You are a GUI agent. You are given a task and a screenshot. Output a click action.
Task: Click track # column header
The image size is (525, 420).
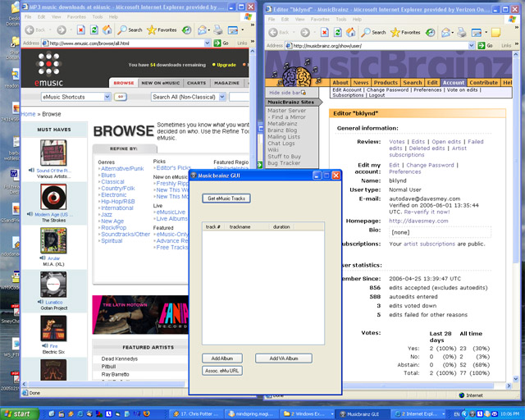[213, 226]
